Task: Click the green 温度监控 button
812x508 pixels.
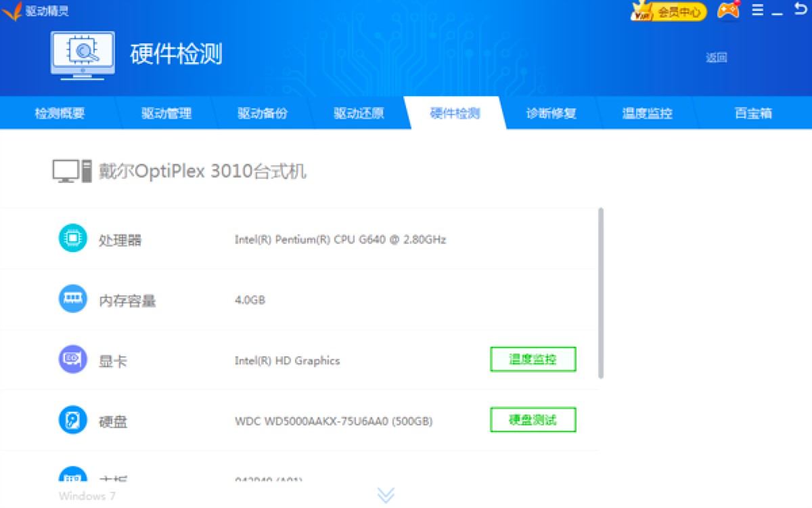Action: 533,360
